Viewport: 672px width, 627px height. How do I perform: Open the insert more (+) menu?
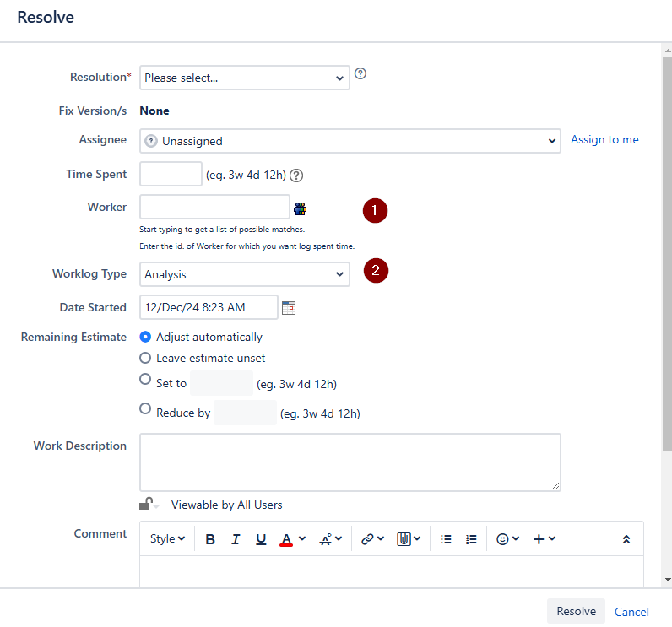544,539
